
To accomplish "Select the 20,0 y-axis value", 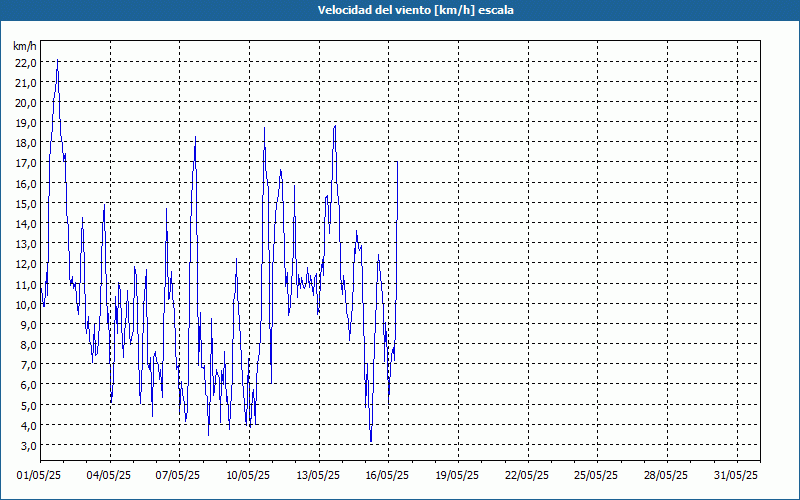I will pos(26,103).
